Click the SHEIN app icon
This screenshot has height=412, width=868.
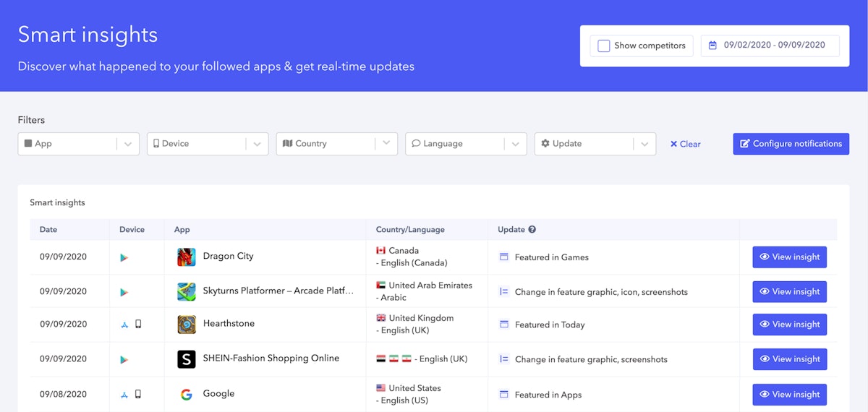[x=187, y=359]
